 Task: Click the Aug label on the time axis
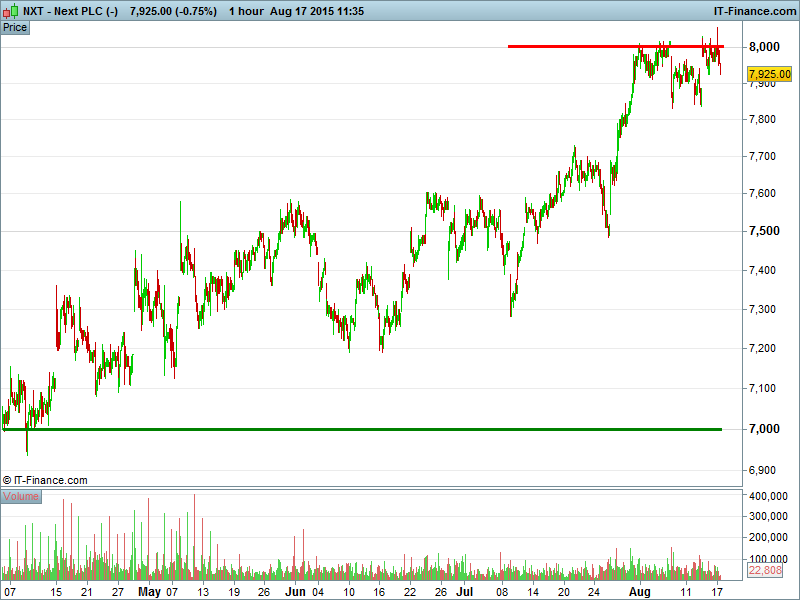[640, 592]
